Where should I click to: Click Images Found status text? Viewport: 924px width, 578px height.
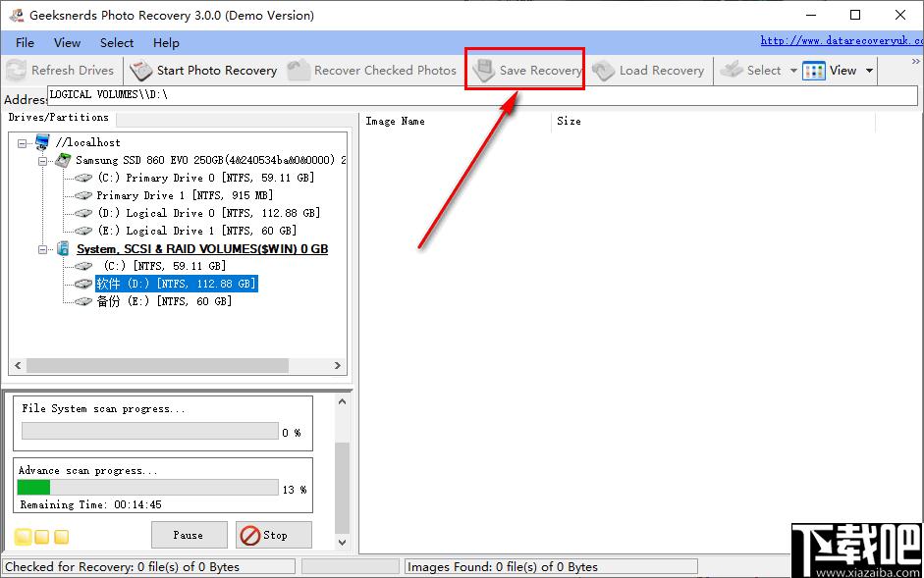(502, 567)
